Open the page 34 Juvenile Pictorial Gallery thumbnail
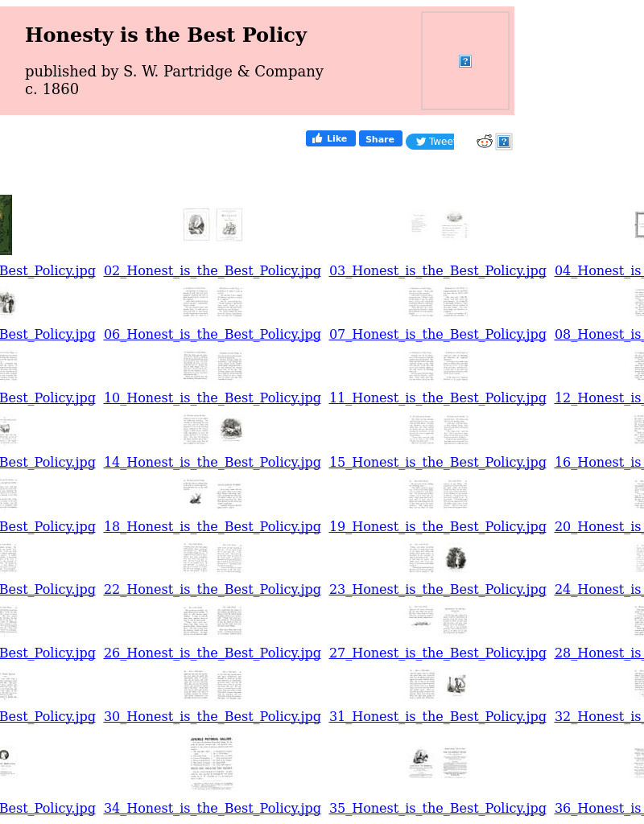Image resolution: width=644 pixels, height=824 pixels. (213, 763)
